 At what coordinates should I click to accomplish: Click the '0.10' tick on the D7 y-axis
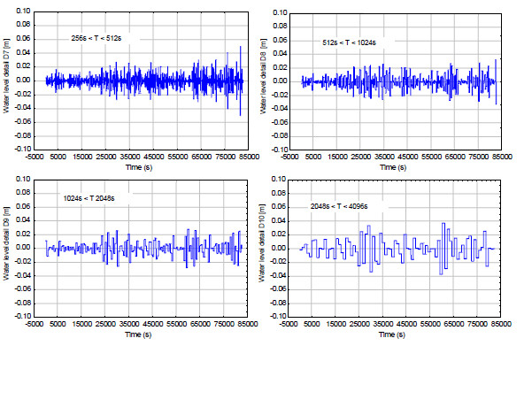pos(23,11)
